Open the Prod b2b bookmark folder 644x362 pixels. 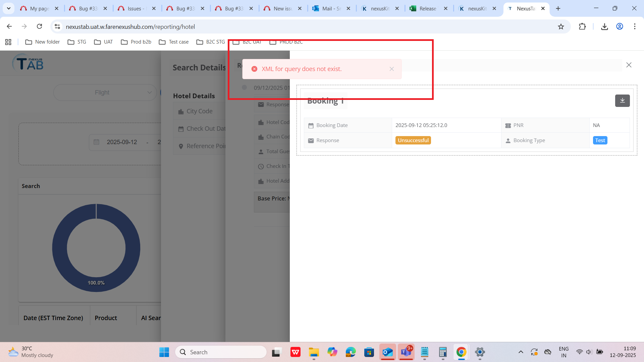(136, 42)
